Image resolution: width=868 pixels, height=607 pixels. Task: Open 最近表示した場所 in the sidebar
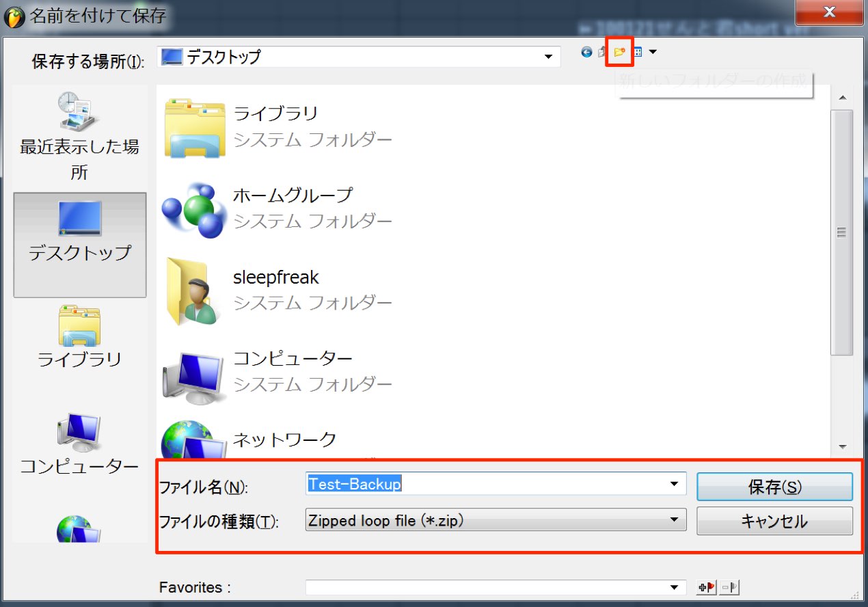click(x=79, y=135)
